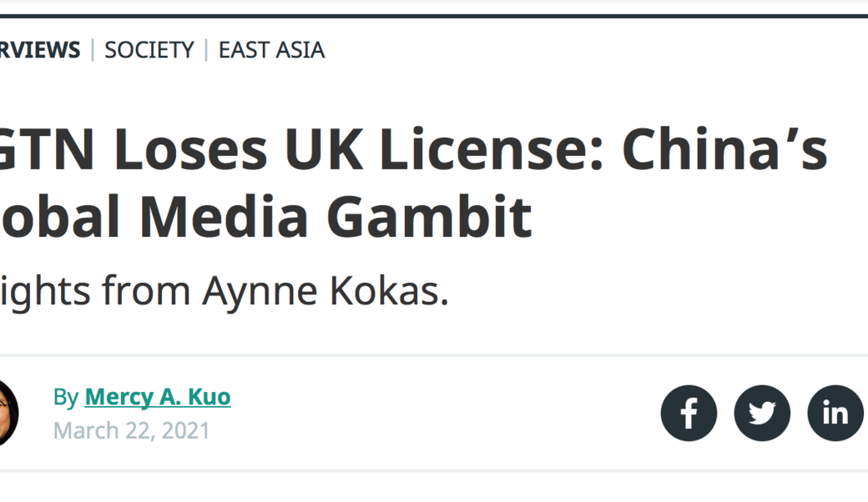Open the Interviews section link

pyautogui.click(x=39, y=50)
